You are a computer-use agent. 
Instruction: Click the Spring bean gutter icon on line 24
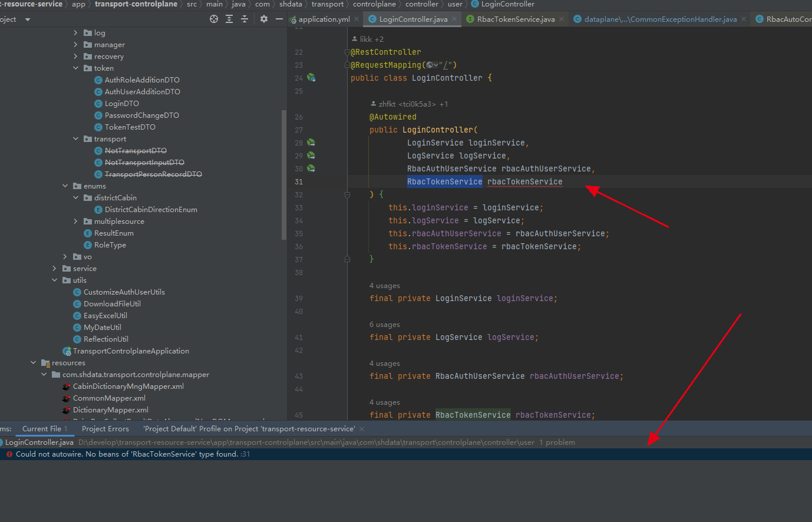pyautogui.click(x=312, y=77)
